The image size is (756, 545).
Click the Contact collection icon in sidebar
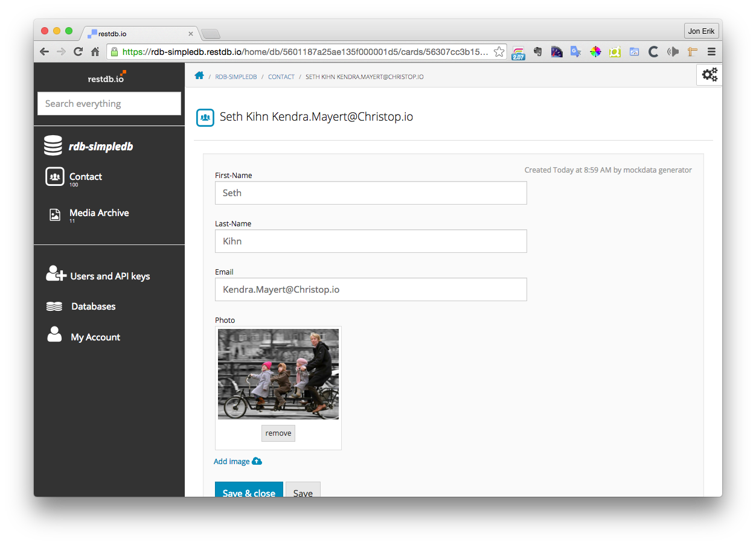tap(55, 177)
